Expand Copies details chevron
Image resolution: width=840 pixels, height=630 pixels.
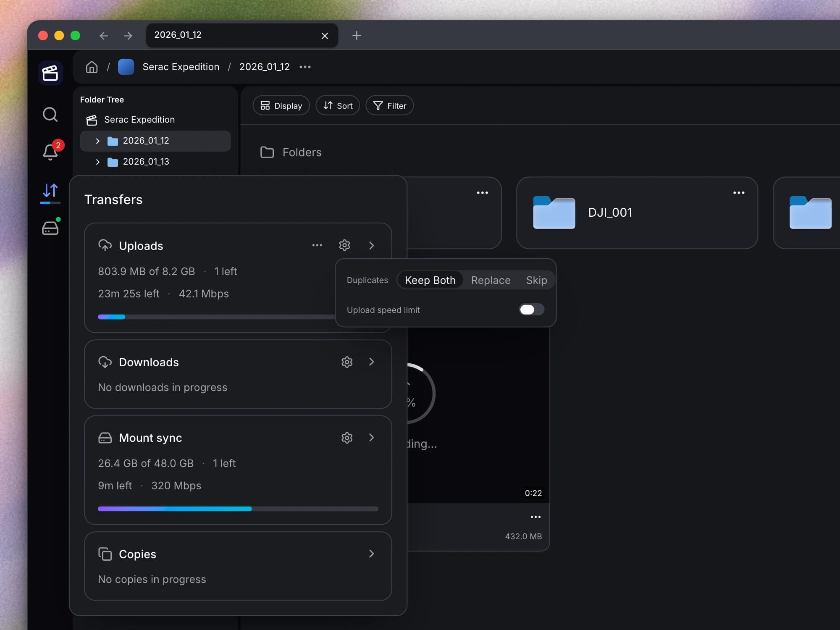click(371, 554)
